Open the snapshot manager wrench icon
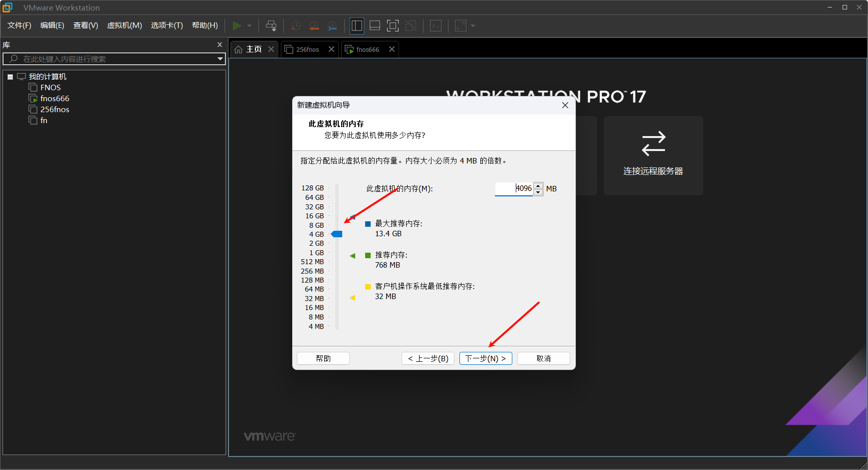 click(332, 25)
